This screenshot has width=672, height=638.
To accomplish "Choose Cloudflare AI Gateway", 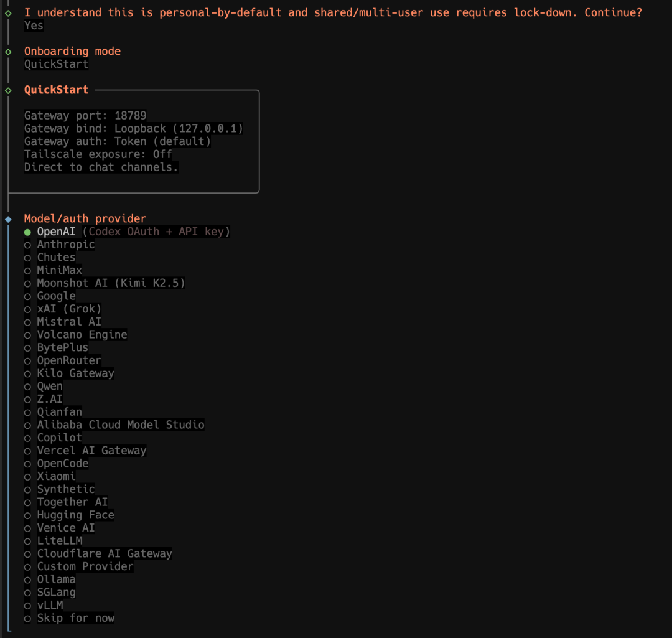I will [x=104, y=553].
